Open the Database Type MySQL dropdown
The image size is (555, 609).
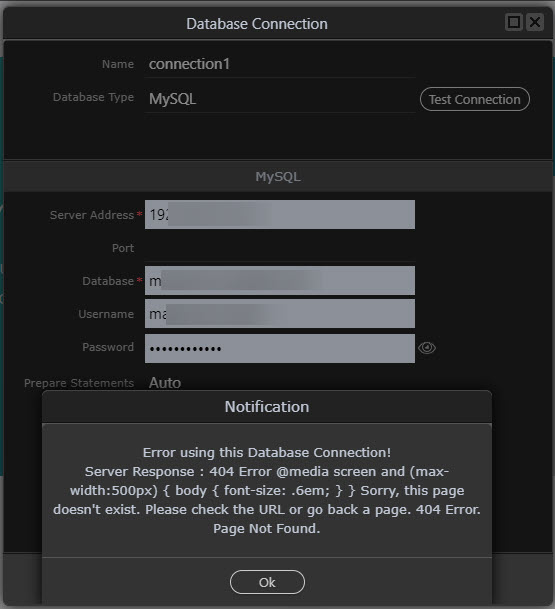(x=280, y=99)
